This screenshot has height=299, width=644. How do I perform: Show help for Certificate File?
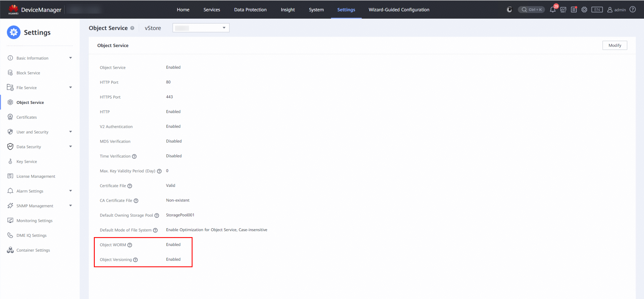tap(130, 186)
